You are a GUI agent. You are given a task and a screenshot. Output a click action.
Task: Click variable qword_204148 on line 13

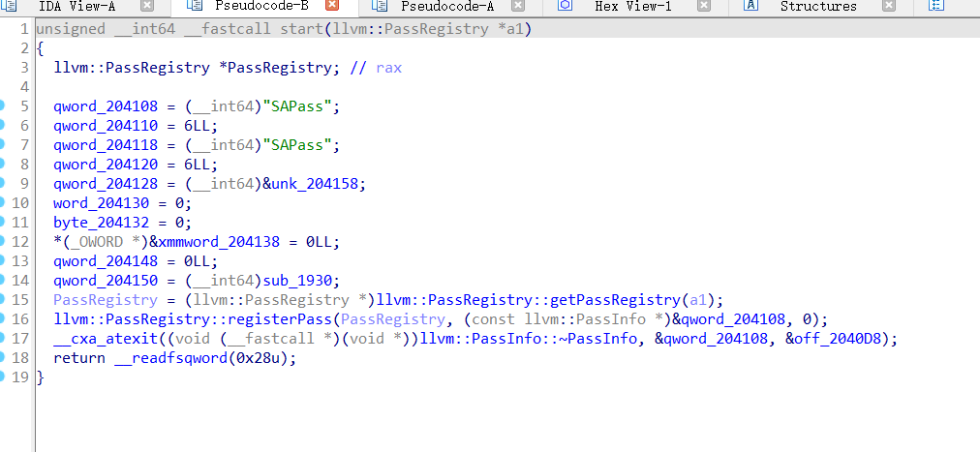click(x=105, y=261)
